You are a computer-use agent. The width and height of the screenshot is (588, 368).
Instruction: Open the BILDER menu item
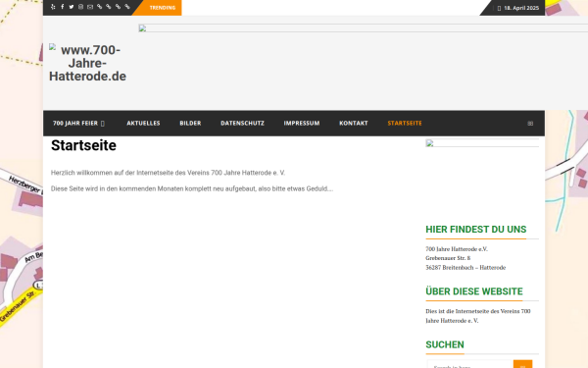pyautogui.click(x=190, y=124)
